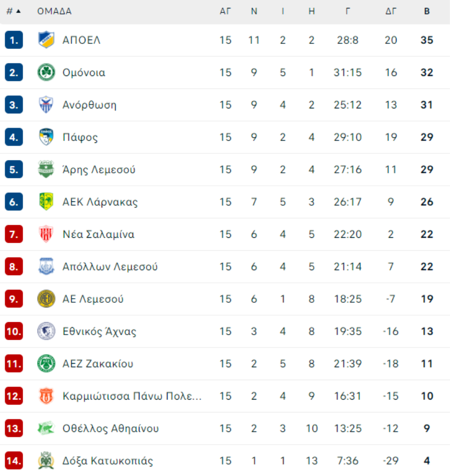This screenshot has height=476, width=450.
Task: Sort standings by the Β points column
Action: pyautogui.click(x=427, y=11)
